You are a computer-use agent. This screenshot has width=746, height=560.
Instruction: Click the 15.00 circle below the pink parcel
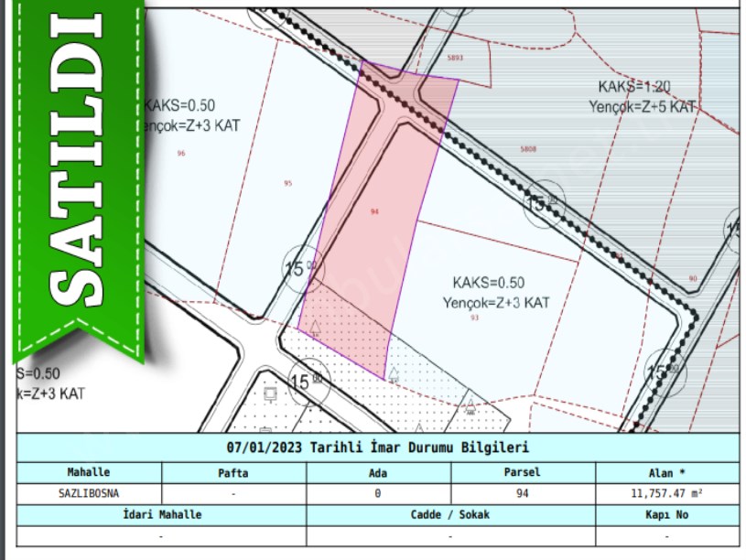coord(307,382)
